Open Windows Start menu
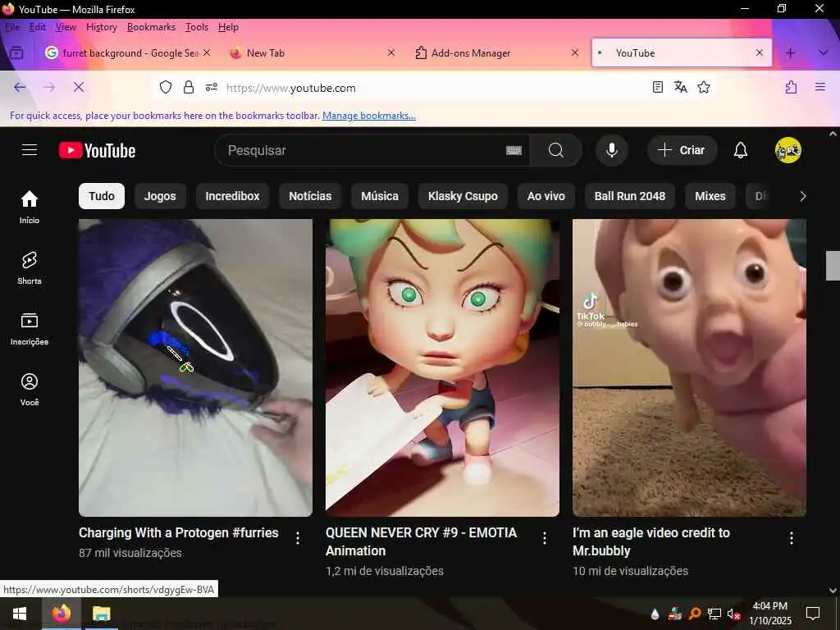This screenshot has height=630, width=840. [x=20, y=614]
